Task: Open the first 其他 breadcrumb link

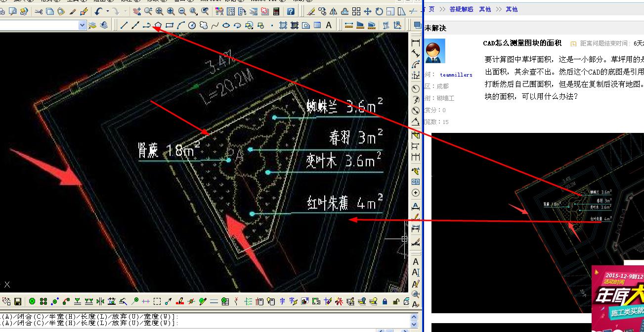Action: tap(485, 9)
